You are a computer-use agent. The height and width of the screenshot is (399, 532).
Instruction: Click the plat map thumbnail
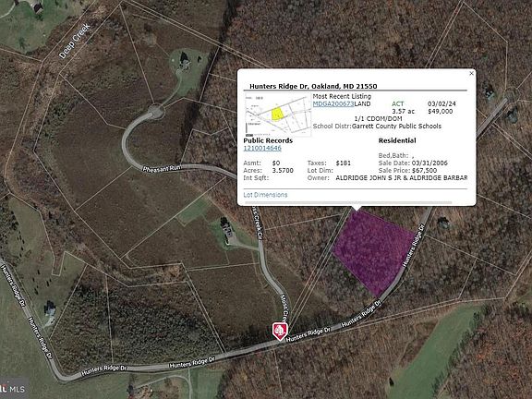tap(278, 115)
